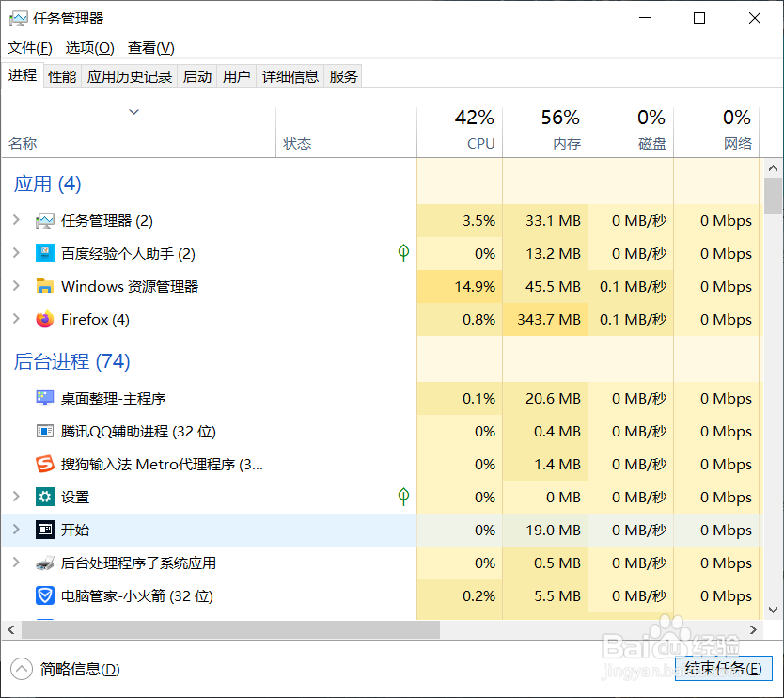Switch to the 应用历史记录 tab
This screenshot has width=784, height=698.
[x=130, y=76]
